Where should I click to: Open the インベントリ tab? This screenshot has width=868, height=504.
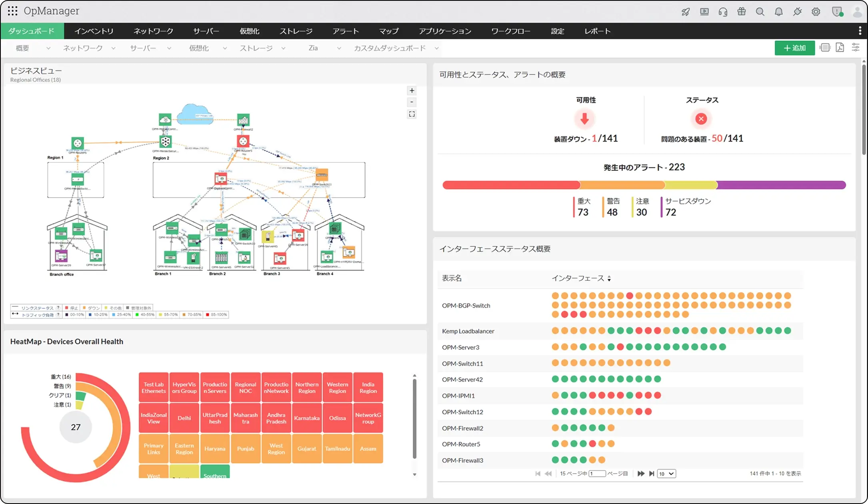(x=94, y=31)
